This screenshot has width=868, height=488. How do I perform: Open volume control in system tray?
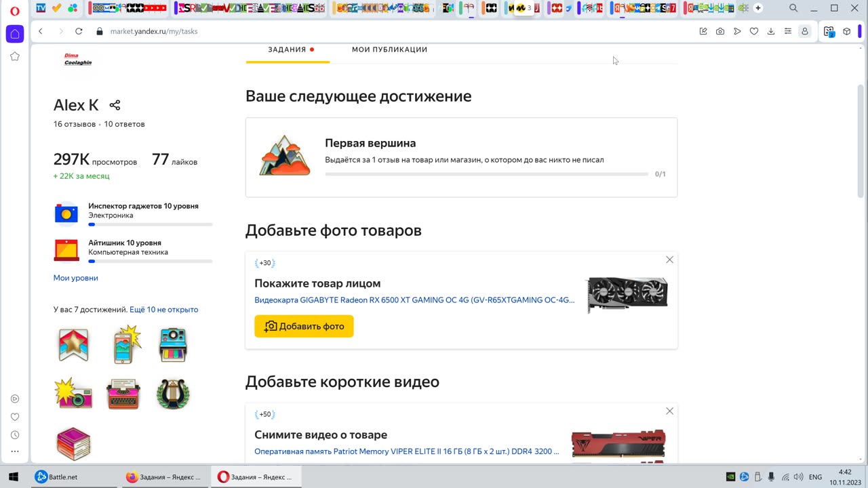(798, 477)
